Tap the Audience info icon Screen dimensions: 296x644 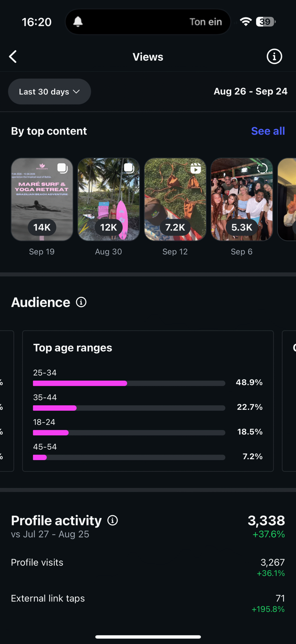click(x=81, y=302)
